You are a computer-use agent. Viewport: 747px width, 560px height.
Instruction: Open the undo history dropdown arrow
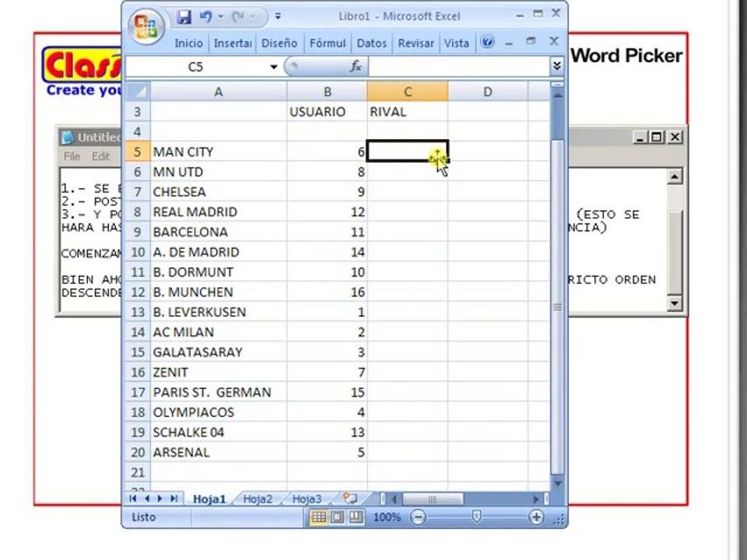pos(220,17)
